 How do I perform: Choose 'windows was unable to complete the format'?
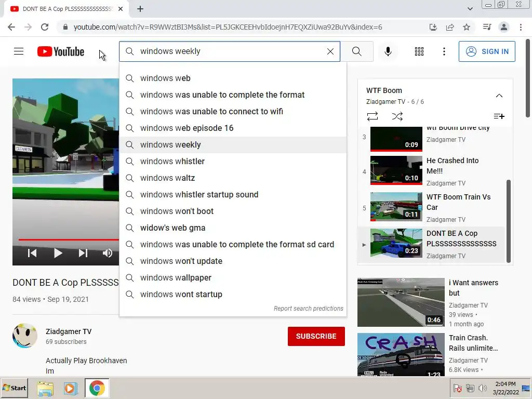[233, 95]
